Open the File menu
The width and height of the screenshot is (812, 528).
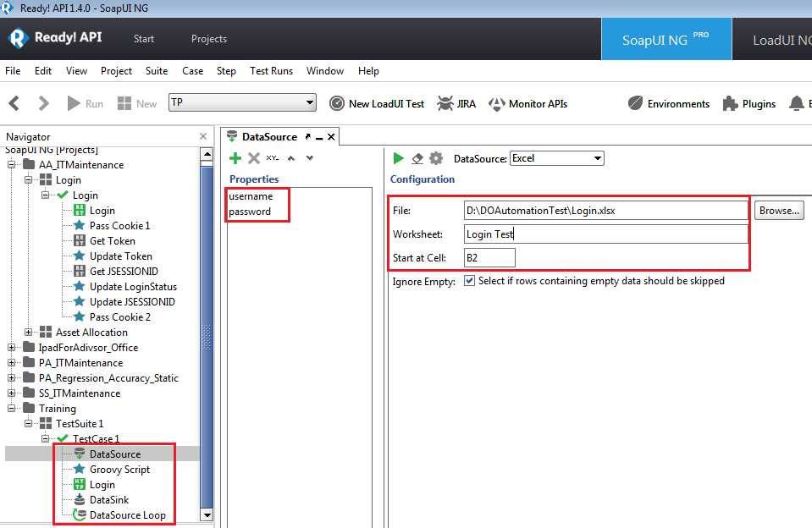(13, 71)
